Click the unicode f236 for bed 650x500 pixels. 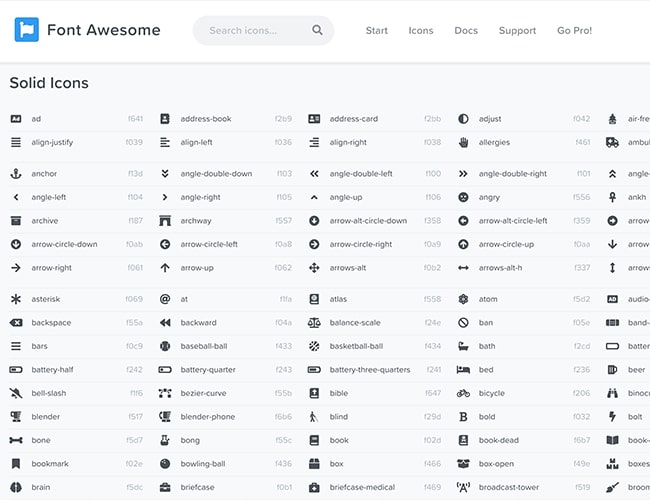click(x=581, y=370)
